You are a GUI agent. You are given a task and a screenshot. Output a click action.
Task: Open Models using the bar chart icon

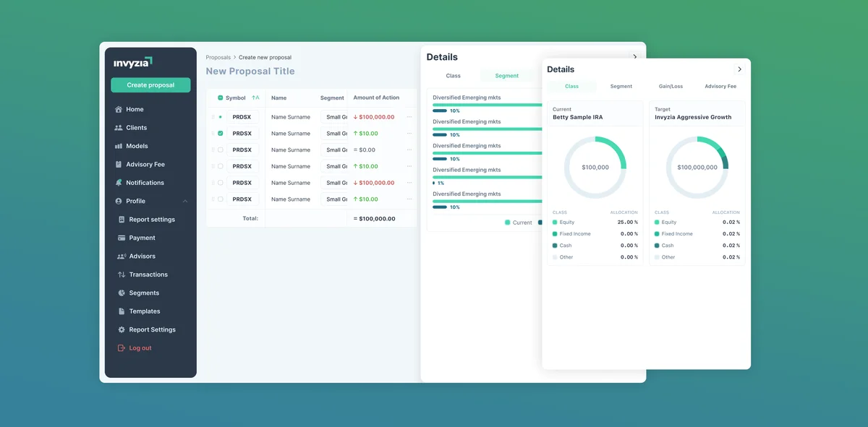point(119,146)
